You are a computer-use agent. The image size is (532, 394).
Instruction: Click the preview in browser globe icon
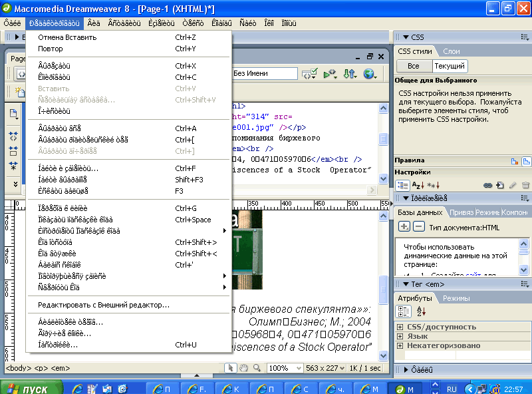click(x=370, y=74)
